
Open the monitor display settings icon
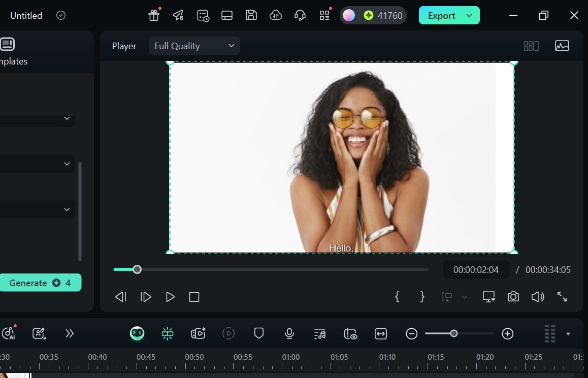point(488,297)
